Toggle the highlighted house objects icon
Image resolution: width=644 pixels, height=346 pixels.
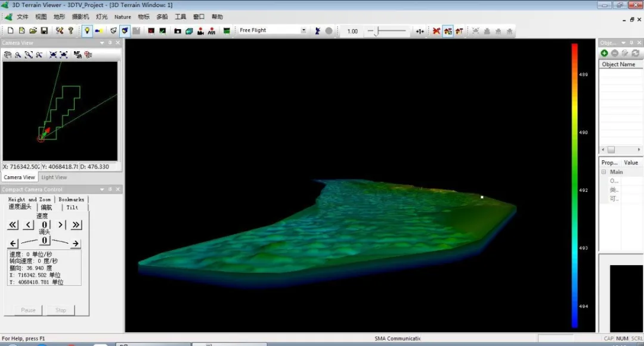point(448,31)
